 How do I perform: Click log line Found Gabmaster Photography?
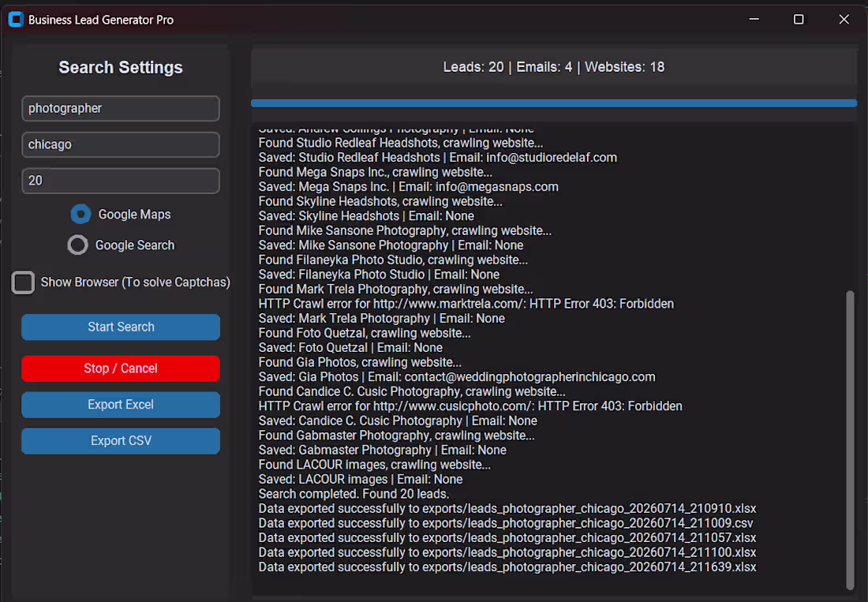tap(396, 436)
